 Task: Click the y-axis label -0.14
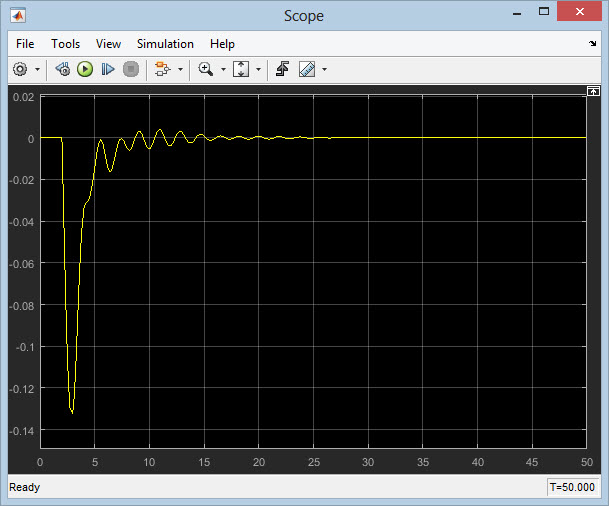tap(22, 431)
